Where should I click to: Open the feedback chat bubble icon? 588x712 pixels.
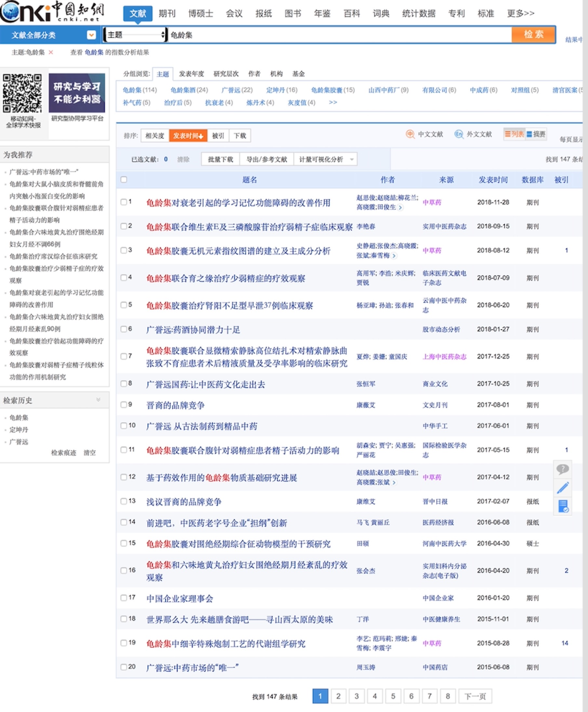tap(562, 469)
